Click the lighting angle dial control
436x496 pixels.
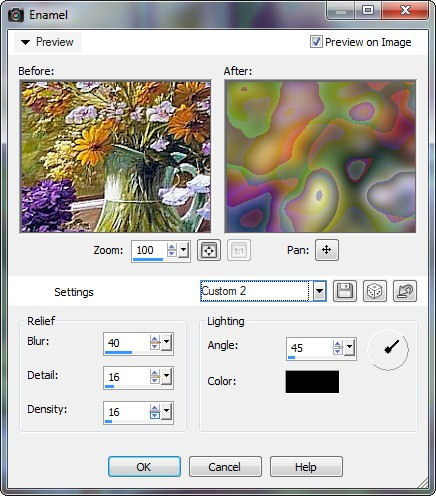pyautogui.click(x=388, y=349)
